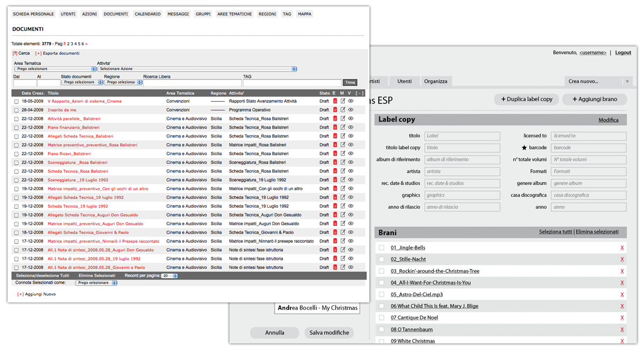Viewport: 644px width, 351px height.
Task: Expand the Regione dropdown
Action: click(123, 82)
